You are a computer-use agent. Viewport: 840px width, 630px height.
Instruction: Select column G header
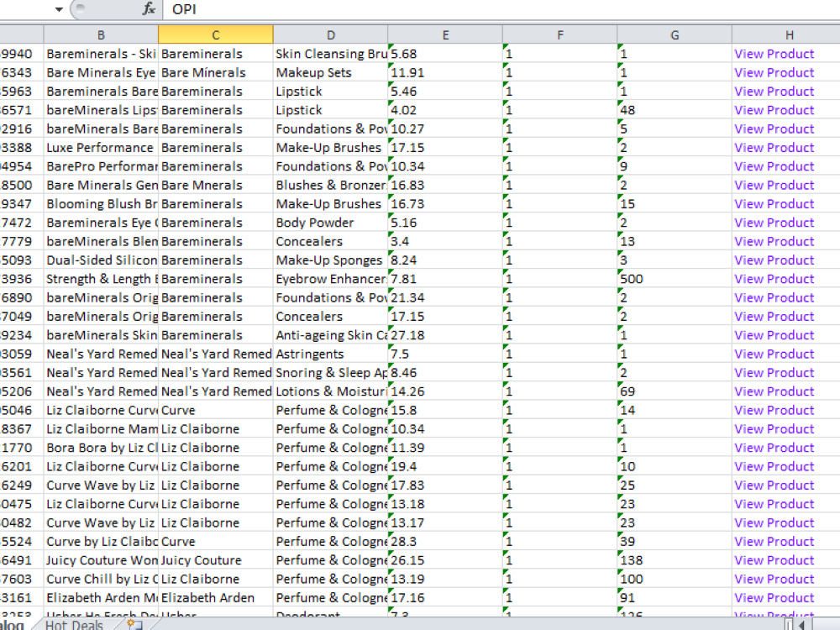(675, 34)
